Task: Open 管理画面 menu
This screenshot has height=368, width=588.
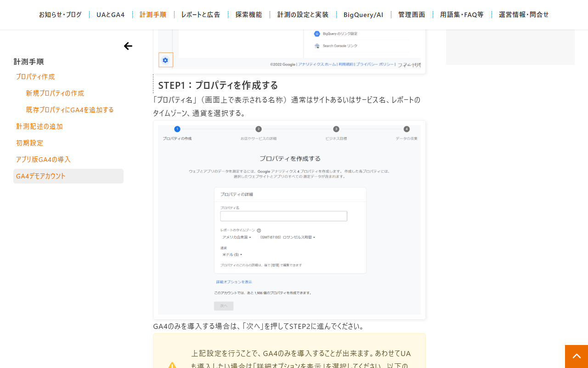Action: click(x=412, y=15)
